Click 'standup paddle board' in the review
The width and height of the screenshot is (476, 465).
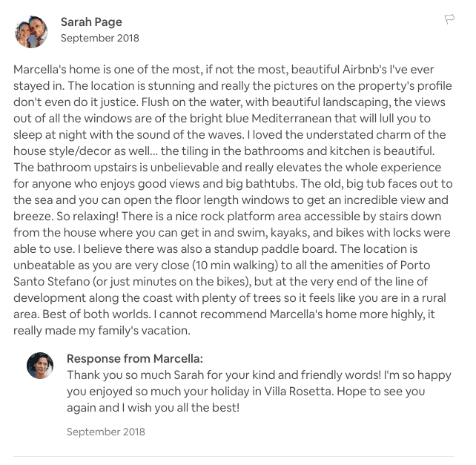tap(274, 249)
